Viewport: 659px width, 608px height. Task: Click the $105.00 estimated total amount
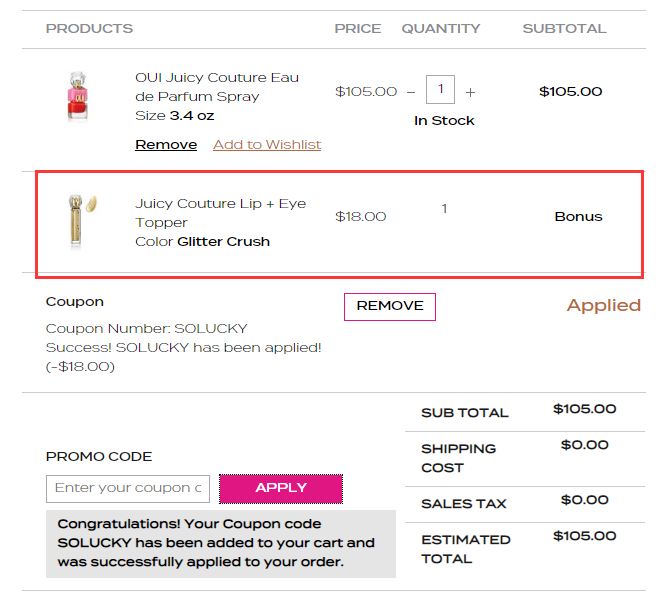[x=585, y=536]
